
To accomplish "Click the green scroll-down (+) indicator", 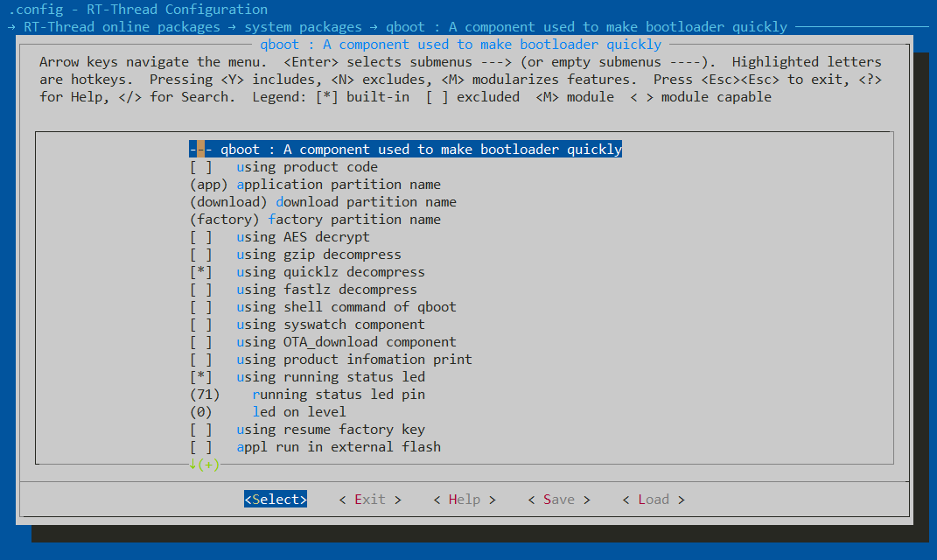I will pyautogui.click(x=205, y=465).
